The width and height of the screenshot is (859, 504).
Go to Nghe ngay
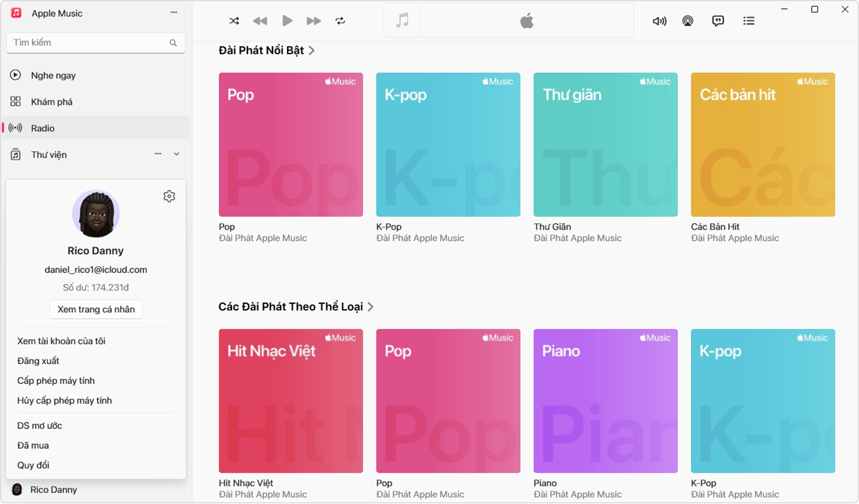[96, 75]
